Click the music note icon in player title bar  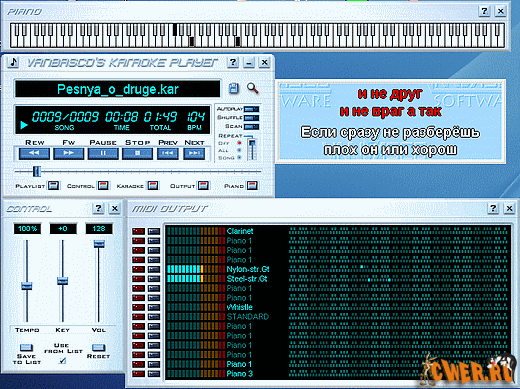(x=13, y=62)
